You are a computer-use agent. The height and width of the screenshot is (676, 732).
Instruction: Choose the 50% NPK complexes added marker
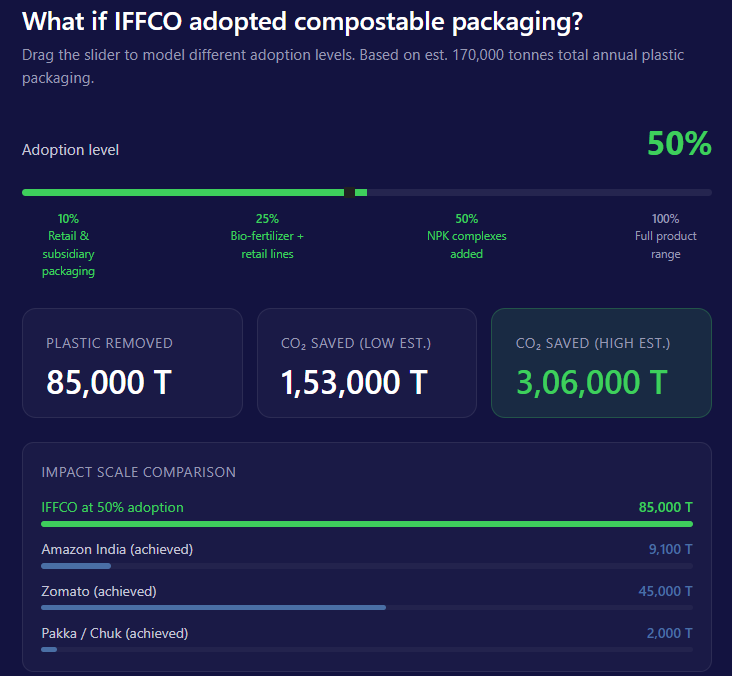click(x=466, y=236)
